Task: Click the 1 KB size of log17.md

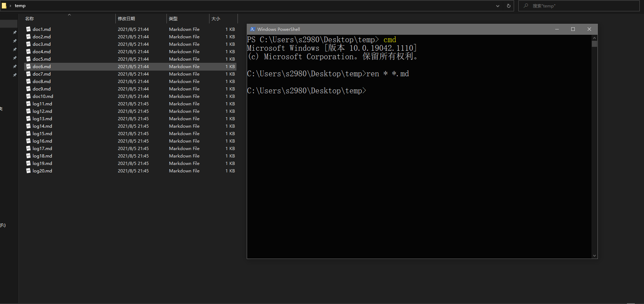Action: pyautogui.click(x=230, y=148)
